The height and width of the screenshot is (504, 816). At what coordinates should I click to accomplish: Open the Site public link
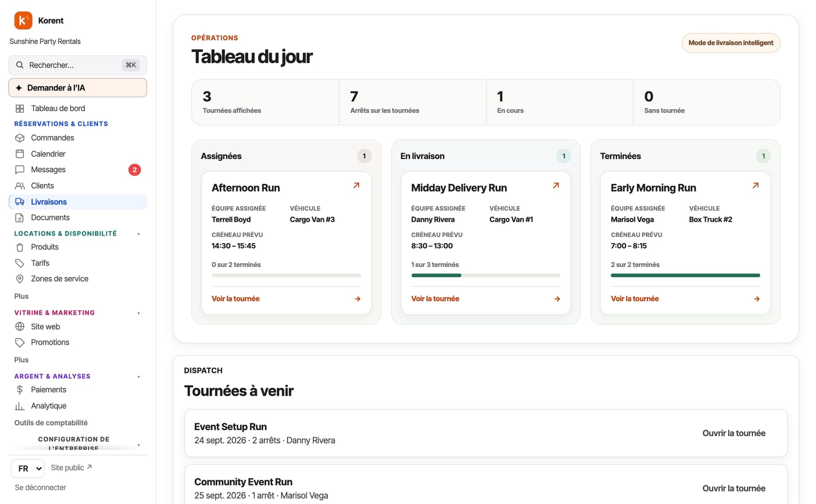click(x=71, y=468)
